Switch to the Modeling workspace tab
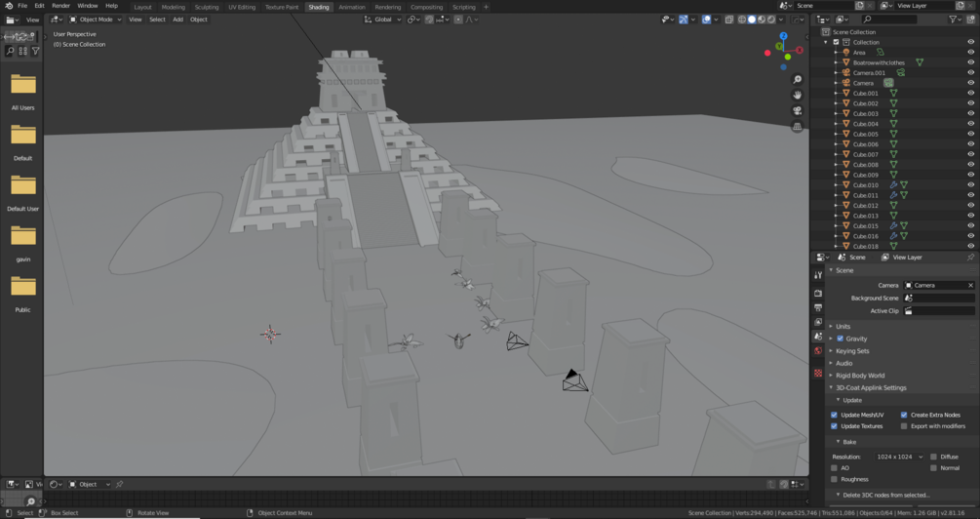The width and height of the screenshot is (980, 519). tap(174, 7)
